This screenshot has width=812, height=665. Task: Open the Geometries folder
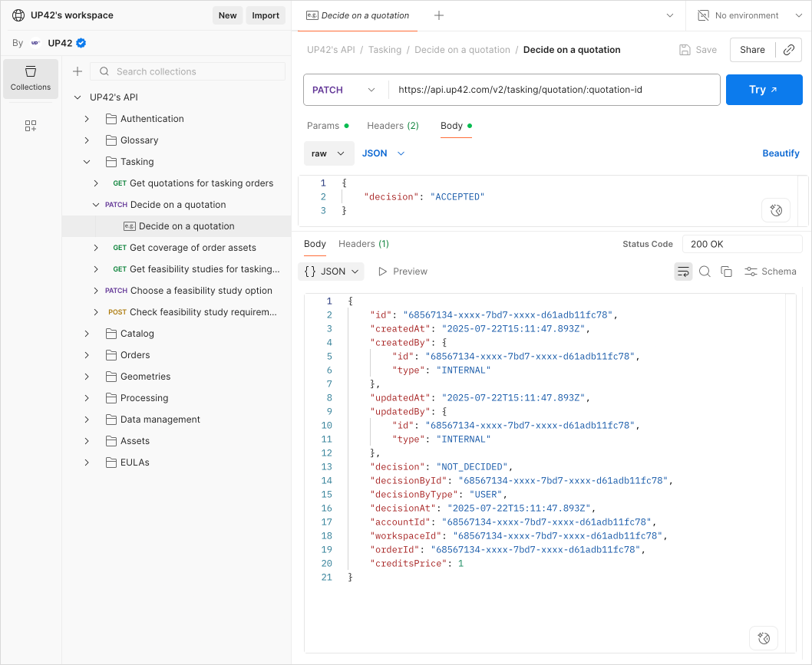tap(145, 377)
